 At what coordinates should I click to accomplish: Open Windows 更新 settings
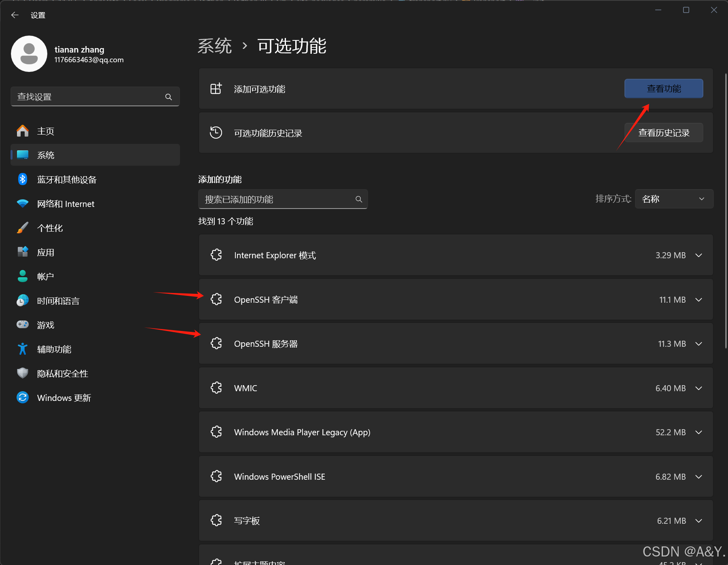(x=63, y=397)
